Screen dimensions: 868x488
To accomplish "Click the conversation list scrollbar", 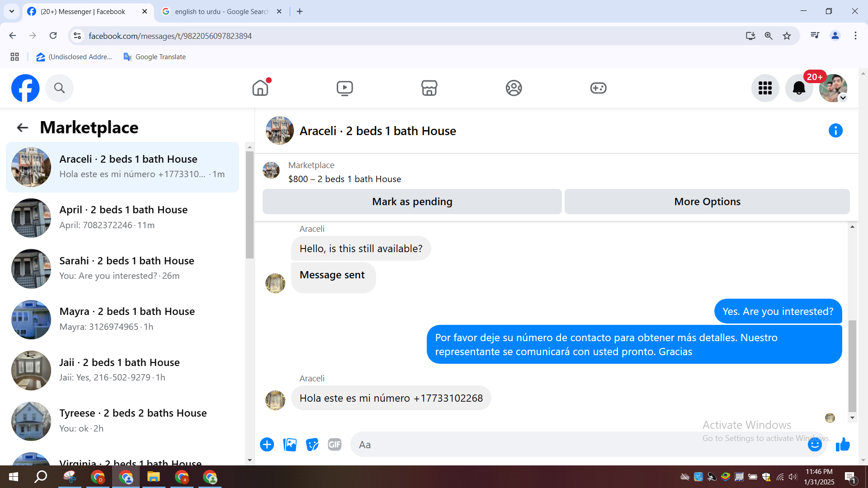I will [250, 205].
